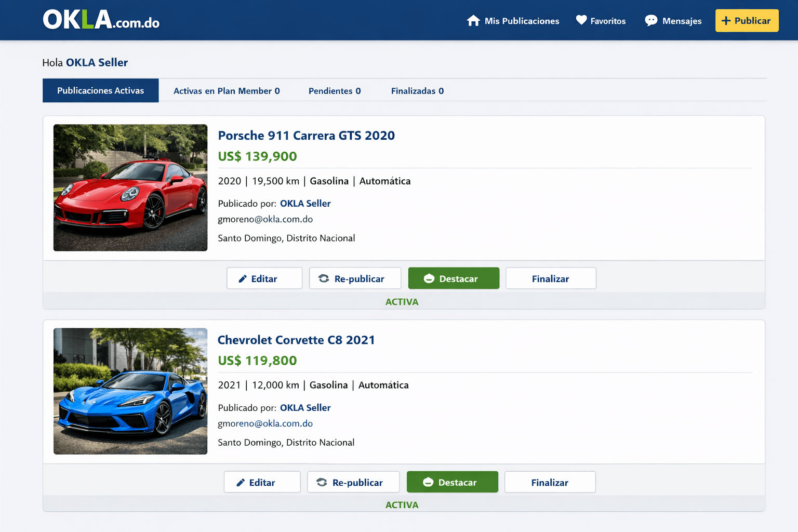Click the refresh icon on Porsche Re-publicar
The height and width of the screenshot is (532, 798).
324,278
